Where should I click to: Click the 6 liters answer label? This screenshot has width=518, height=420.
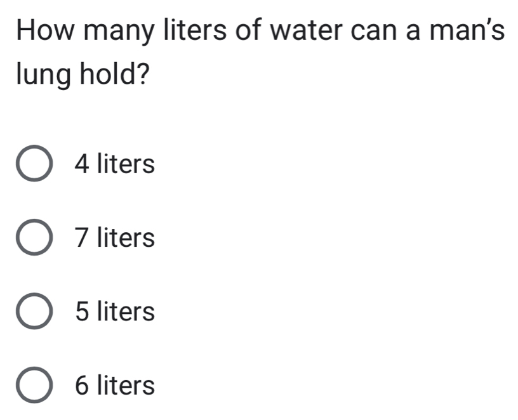point(114,386)
